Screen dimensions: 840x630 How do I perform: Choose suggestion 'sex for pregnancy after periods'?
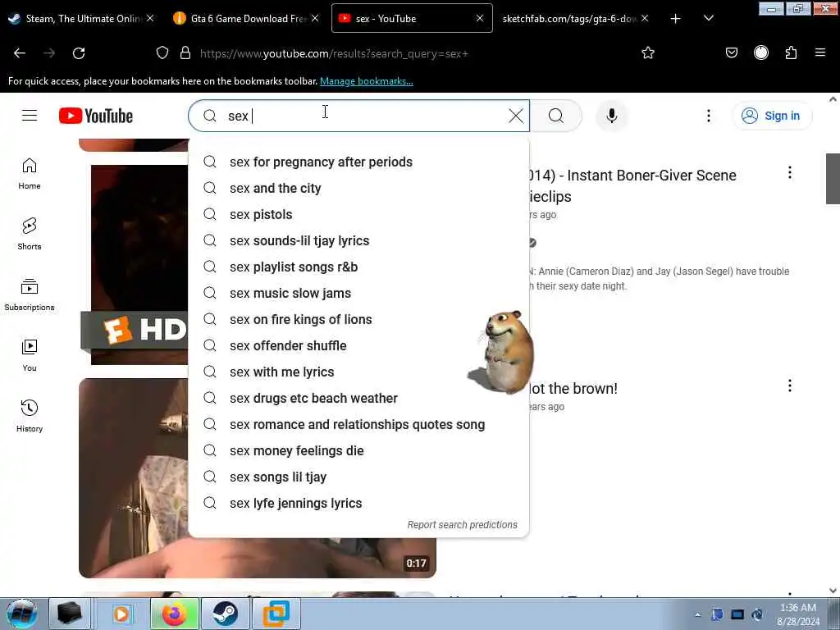point(358,162)
